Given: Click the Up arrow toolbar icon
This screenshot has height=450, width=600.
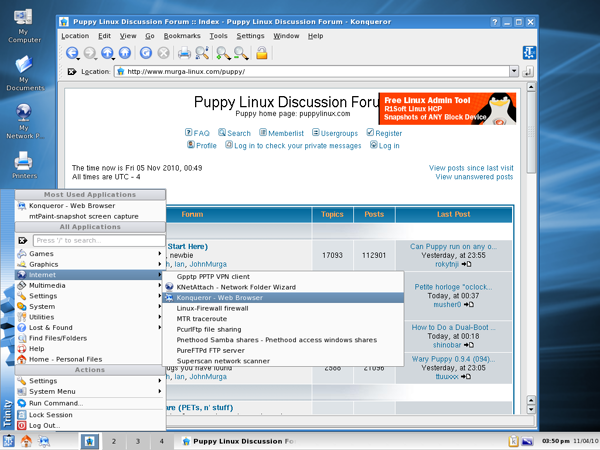Looking at the screenshot, I should [107, 53].
